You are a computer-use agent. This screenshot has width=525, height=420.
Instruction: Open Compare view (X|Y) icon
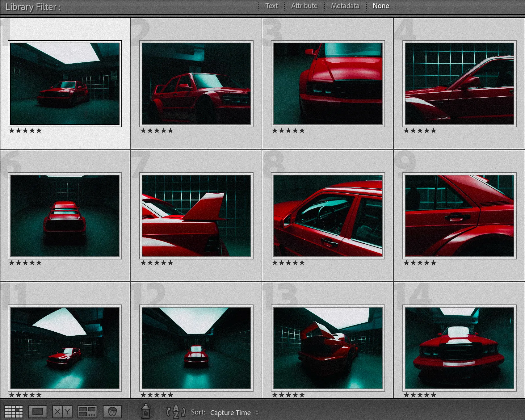[62, 412]
